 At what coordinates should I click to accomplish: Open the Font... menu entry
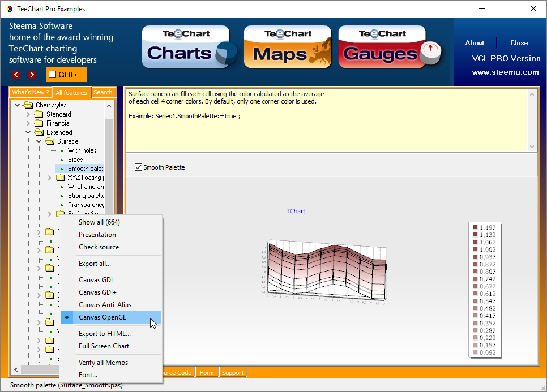coord(110,375)
